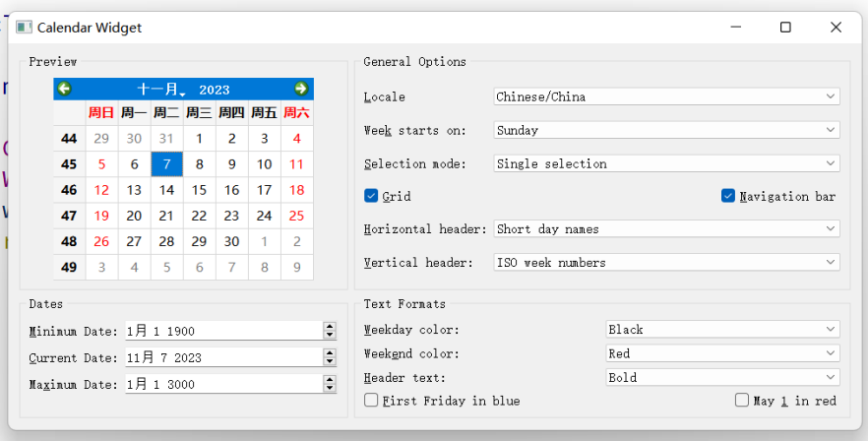
Task: Go to next month with right arrow
Action: [x=301, y=89]
